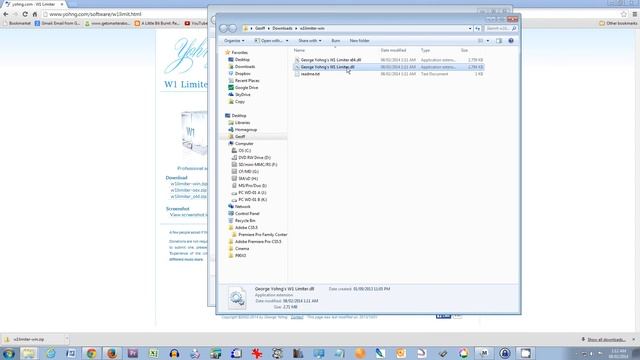
Task: Open DVD RW Drive (D:)
Action: (x=254, y=157)
